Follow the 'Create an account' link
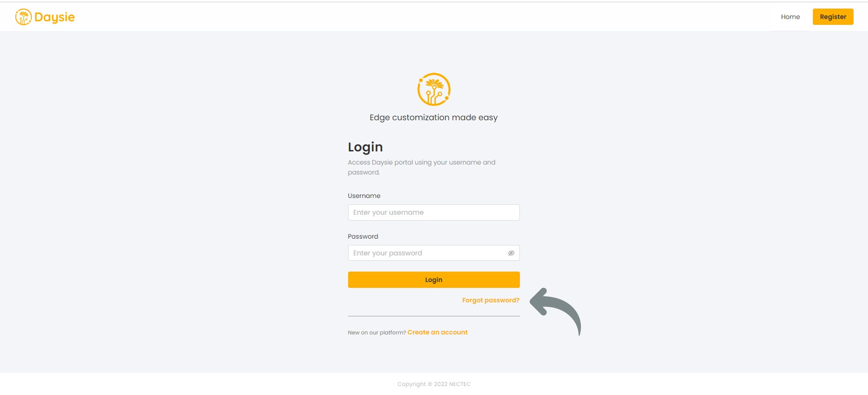 (437, 332)
